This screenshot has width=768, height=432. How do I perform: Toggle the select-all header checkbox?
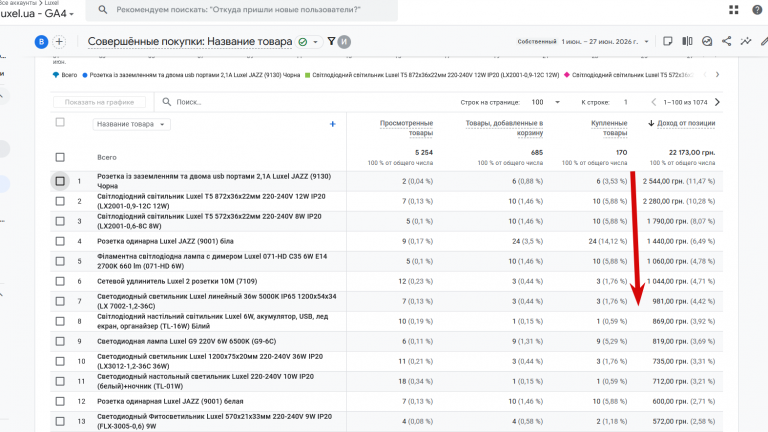(x=60, y=122)
